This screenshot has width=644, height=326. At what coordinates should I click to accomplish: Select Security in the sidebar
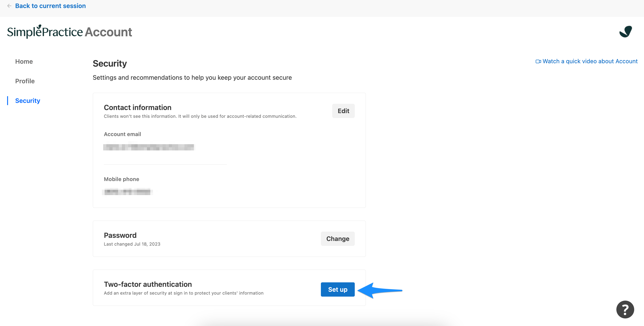pyautogui.click(x=27, y=100)
